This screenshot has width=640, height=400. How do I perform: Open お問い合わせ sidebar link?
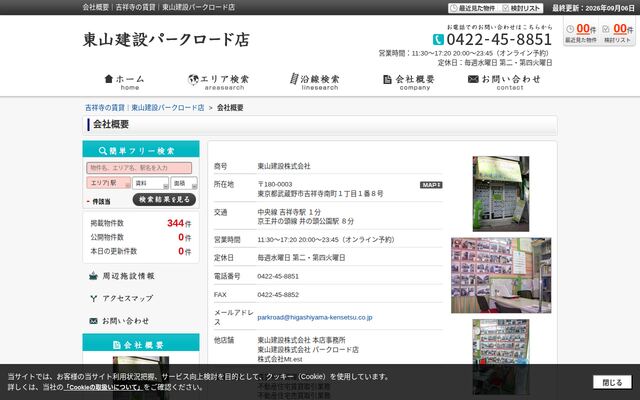(x=119, y=321)
